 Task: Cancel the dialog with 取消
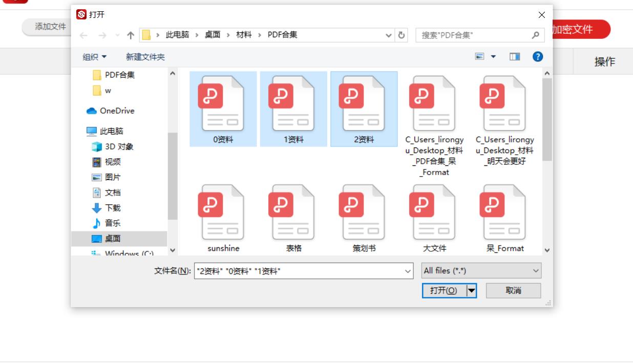(x=513, y=290)
